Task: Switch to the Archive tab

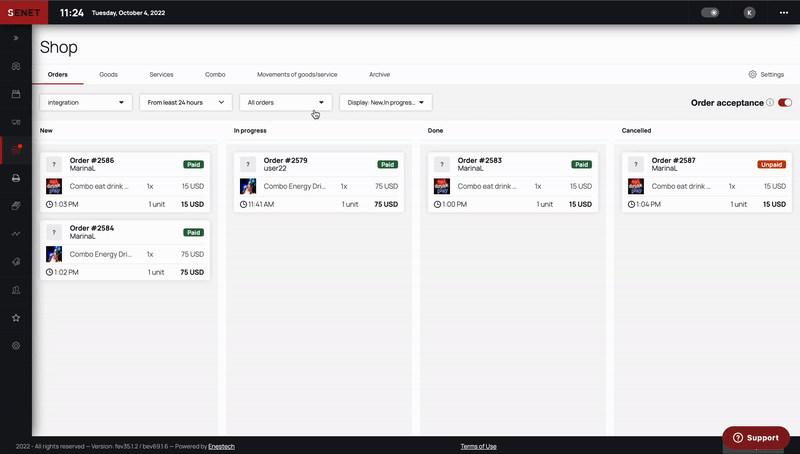Action: click(x=379, y=74)
